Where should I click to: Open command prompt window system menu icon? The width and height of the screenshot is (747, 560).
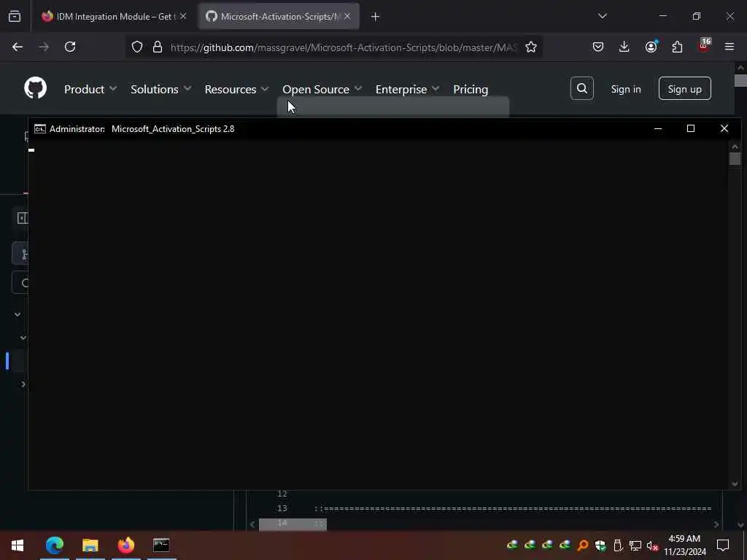click(40, 129)
